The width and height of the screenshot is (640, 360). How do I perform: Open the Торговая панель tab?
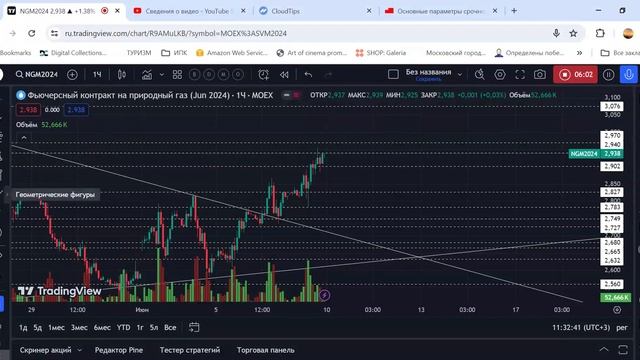(266, 350)
